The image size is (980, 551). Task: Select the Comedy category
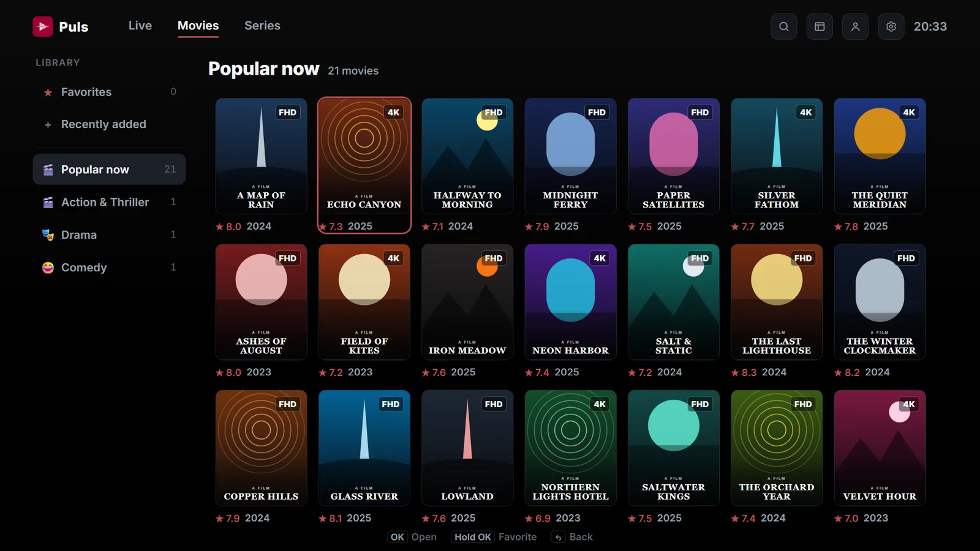tap(109, 268)
